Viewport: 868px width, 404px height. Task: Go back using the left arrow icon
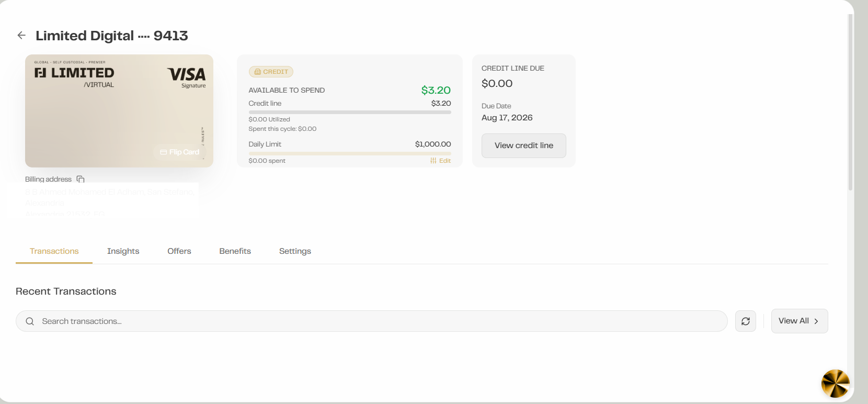click(x=21, y=36)
